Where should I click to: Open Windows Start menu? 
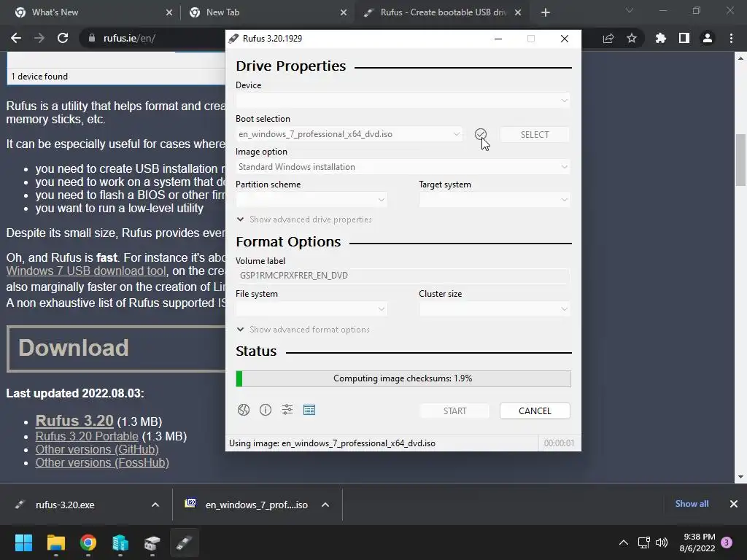(23, 542)
